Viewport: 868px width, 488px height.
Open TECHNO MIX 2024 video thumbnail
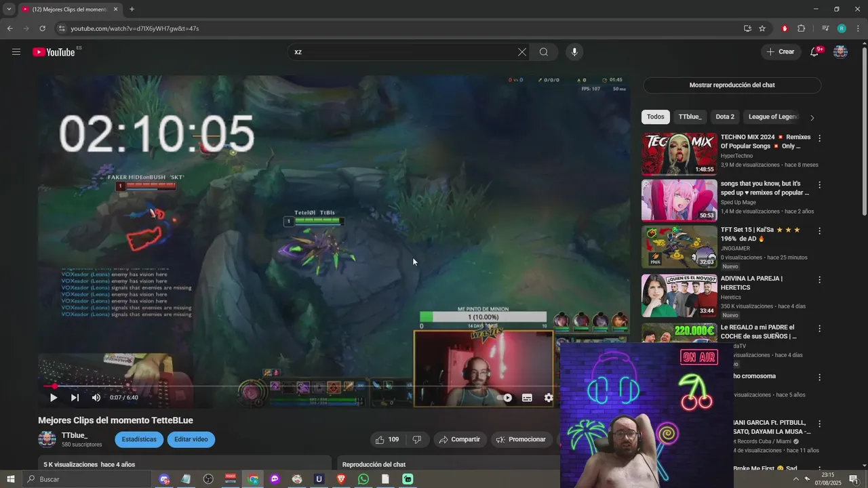pos(679,154)
